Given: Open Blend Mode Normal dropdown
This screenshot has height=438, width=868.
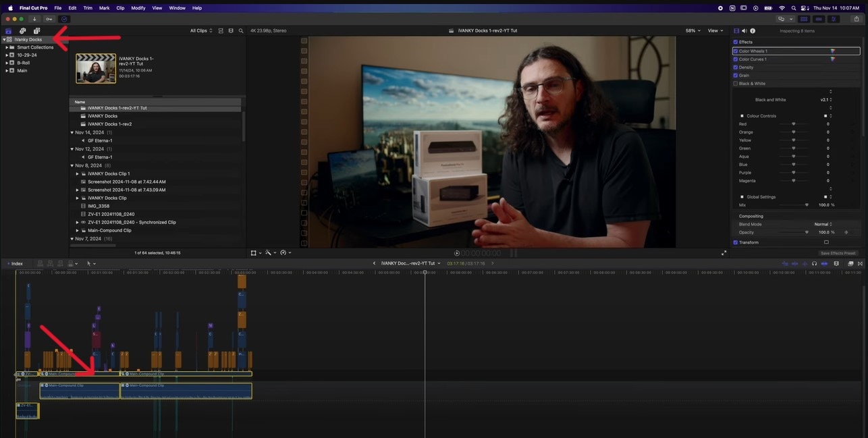Looking at the screenshot, I should (823, 224).
